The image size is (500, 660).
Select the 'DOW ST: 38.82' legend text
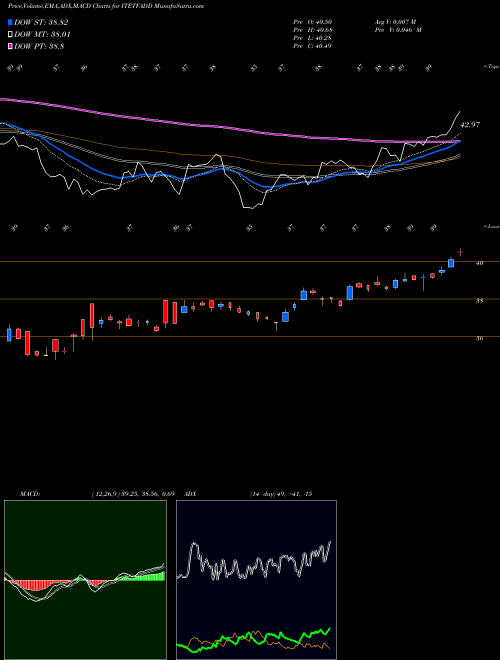coord(41,22)
